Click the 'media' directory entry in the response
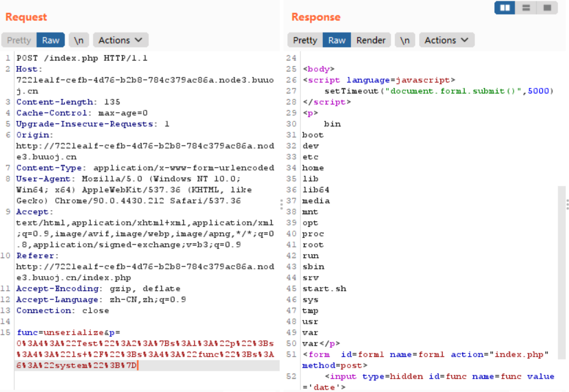This screenshot has height=392, width=569. point(316,201)
